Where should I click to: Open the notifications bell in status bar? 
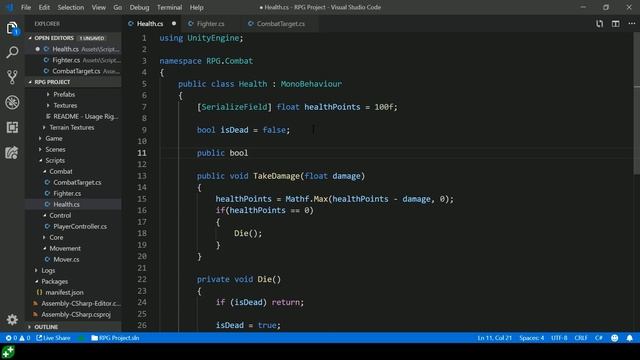pyautogui.click(x=629, y=338)
